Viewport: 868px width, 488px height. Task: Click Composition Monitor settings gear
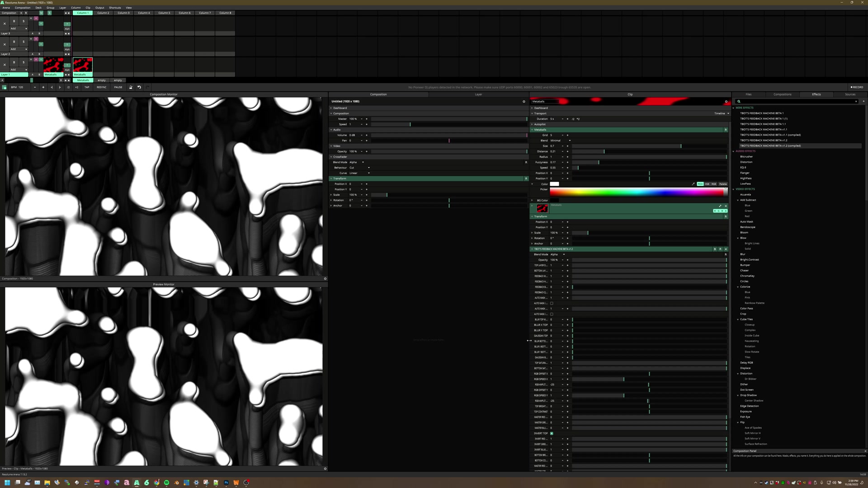pyautogui.click(x=325, y=279)
